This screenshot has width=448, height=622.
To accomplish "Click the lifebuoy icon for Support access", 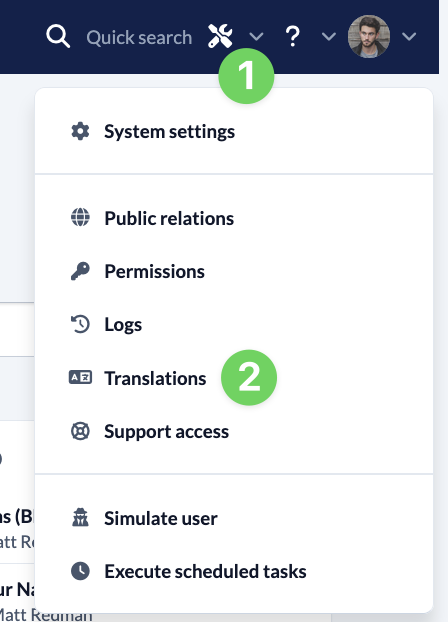I will point(80,431).
